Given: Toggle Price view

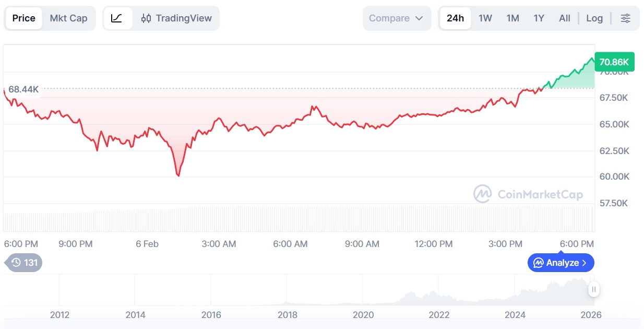Looking at the screenshot, I should point(24,18).
